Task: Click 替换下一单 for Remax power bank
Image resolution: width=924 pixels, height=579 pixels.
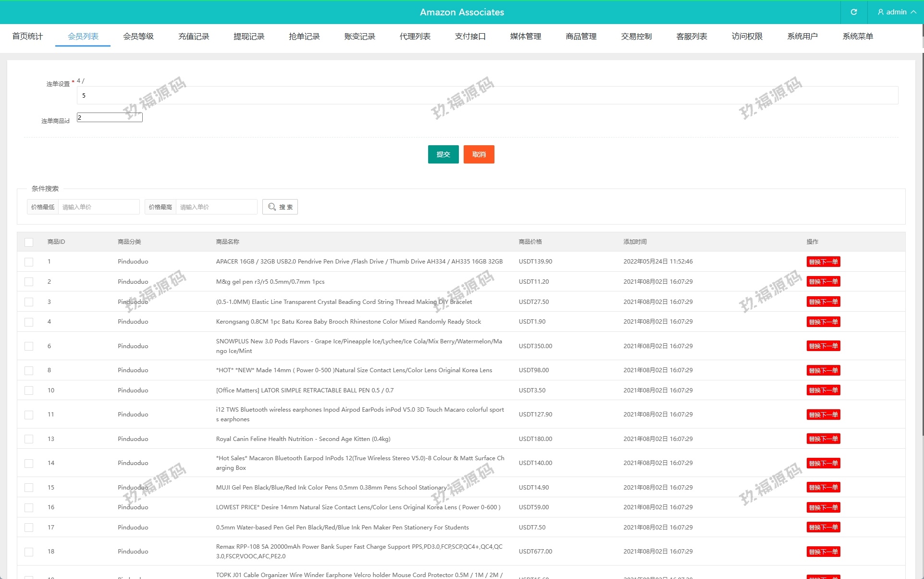Action: [x=823, y=552]
